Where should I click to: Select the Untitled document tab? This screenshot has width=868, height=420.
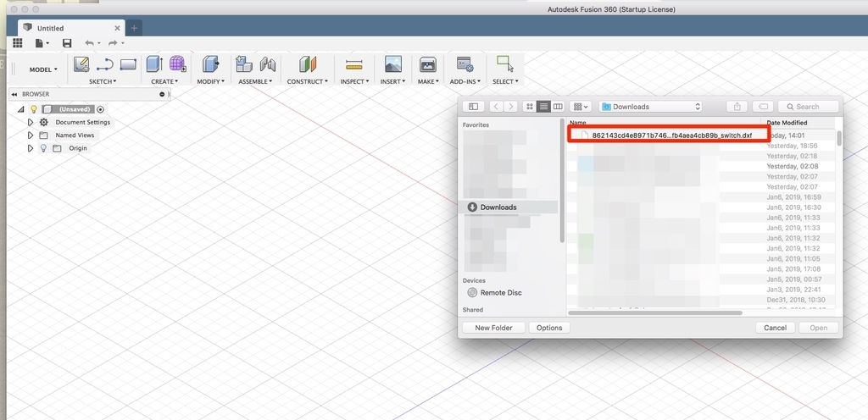[71, 28]
